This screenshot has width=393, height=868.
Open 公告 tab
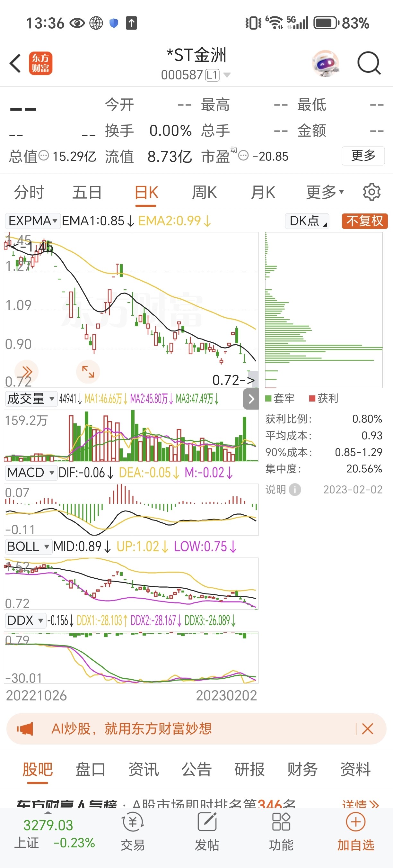pyautogui.click(x=197, y=769)
